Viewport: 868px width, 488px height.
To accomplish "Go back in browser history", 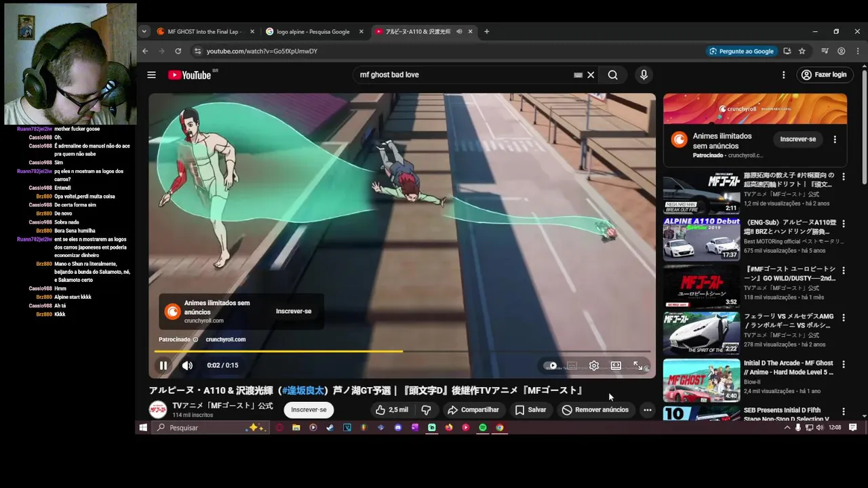I will [x=145, y=51].
